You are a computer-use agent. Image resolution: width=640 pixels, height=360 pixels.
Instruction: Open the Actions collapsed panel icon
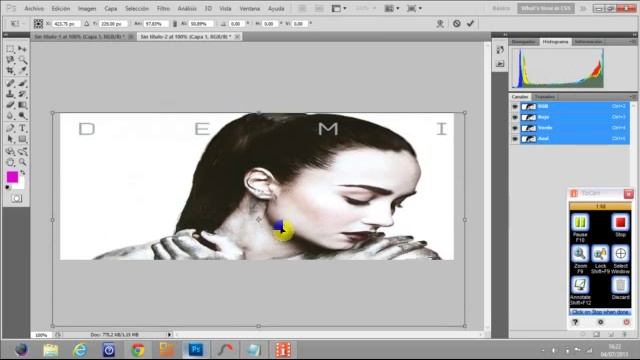[x=500, y=64]
